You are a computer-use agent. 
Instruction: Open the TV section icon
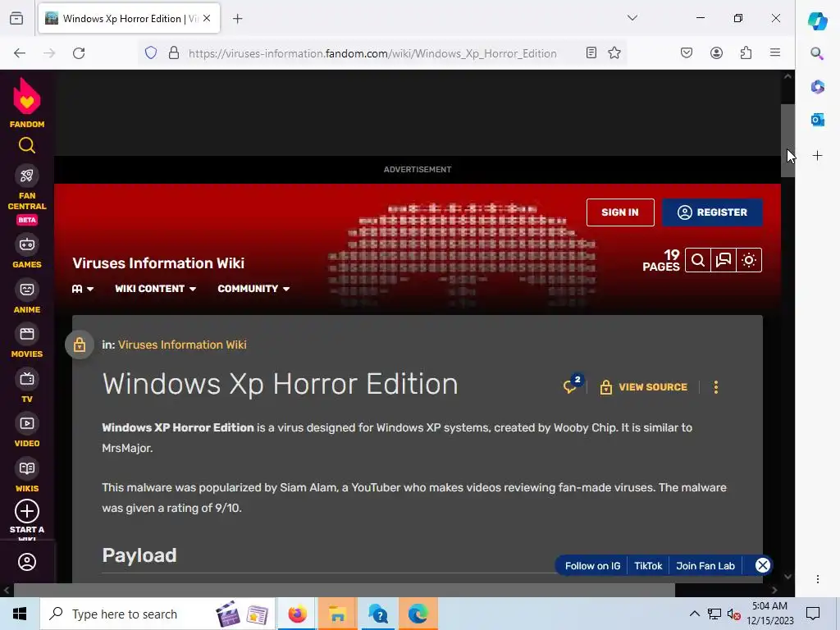click(27, 379)
